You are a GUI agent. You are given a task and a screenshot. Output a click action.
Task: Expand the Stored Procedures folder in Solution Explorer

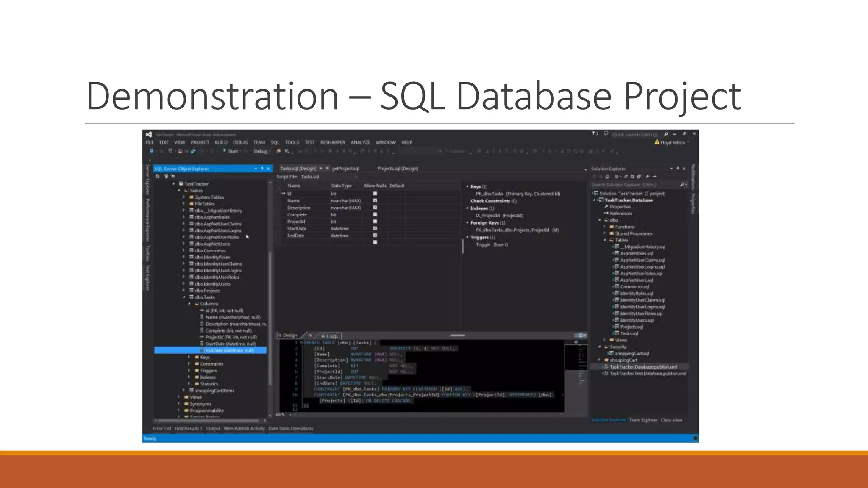point(605,233)
